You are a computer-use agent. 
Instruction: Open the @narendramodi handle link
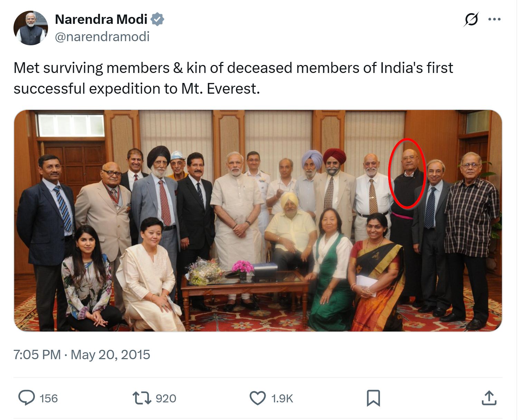point(102,37)
